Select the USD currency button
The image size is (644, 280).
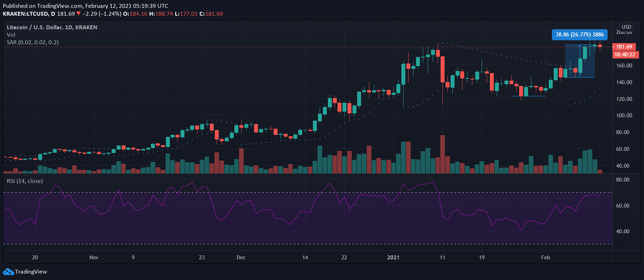click(x=627, y=27)
